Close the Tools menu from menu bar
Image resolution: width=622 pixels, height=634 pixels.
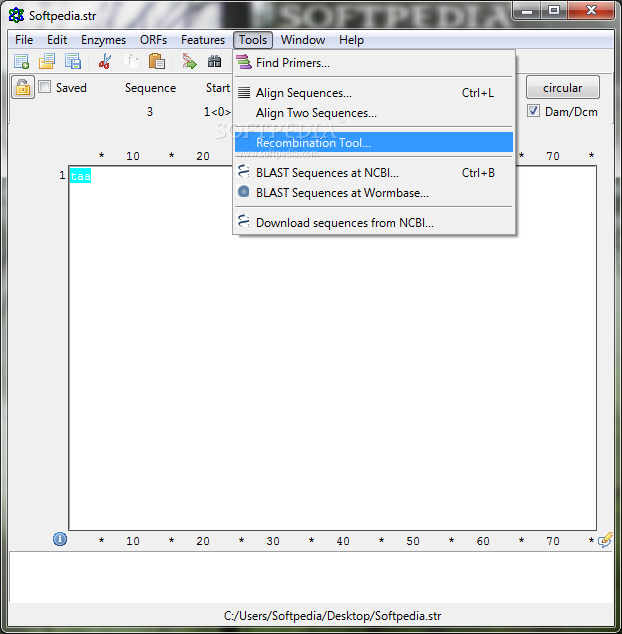point(253,40)
